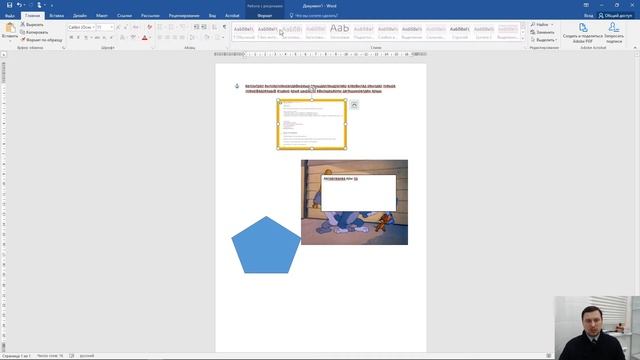Click the Paste clipboard icon

(10, 28)
